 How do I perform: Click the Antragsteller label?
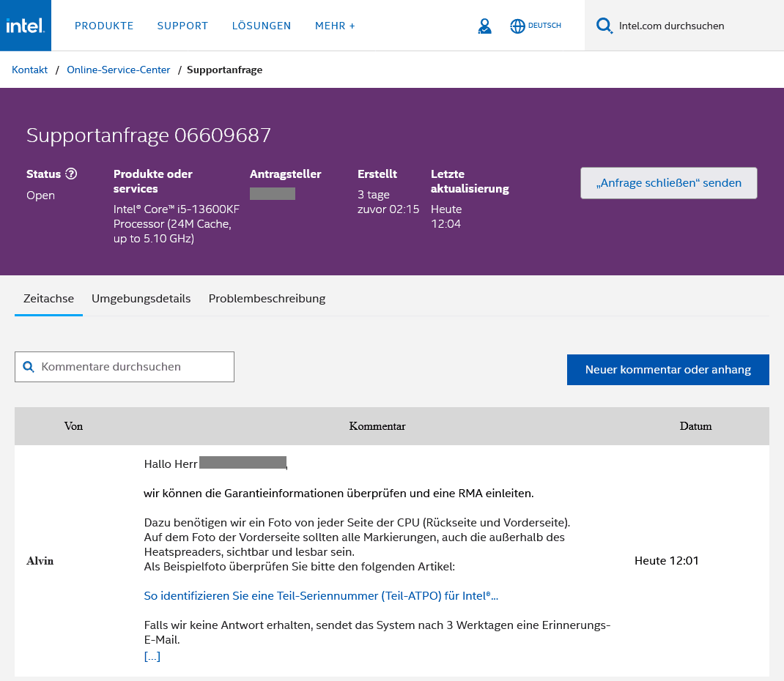(286, 174)
